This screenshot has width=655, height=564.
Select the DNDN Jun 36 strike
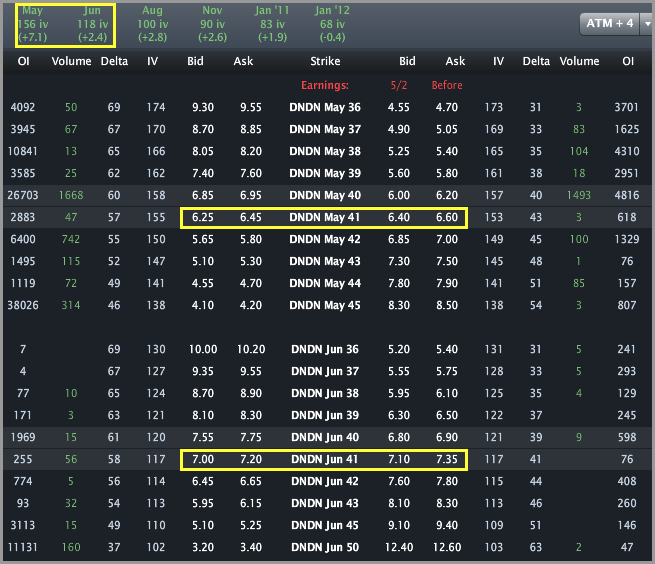tap(325, 349)
